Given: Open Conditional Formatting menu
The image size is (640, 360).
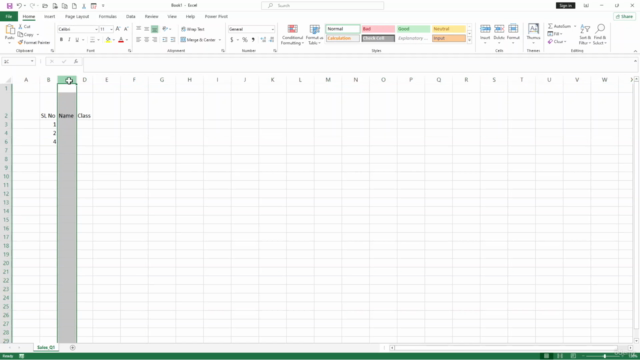Looking at the screenshot, I should point(292,35).
